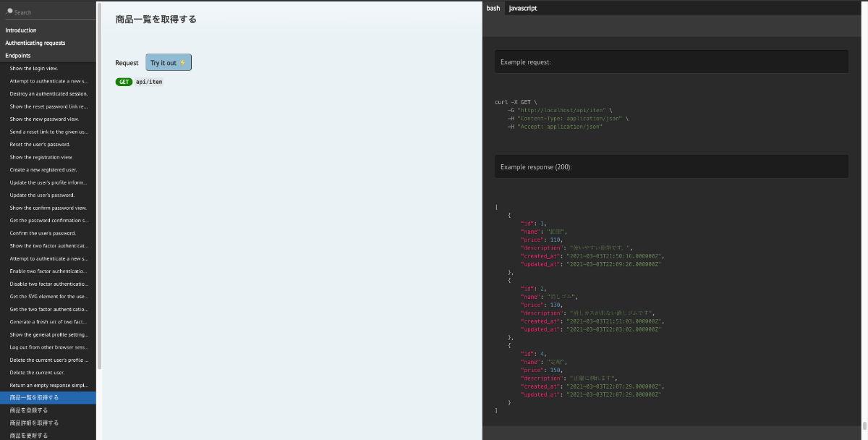Image resolution: width=868 pixels, height=440 pixels.
Task: Click the search magnifier icon in sidebar
Action: click(9, 12)
